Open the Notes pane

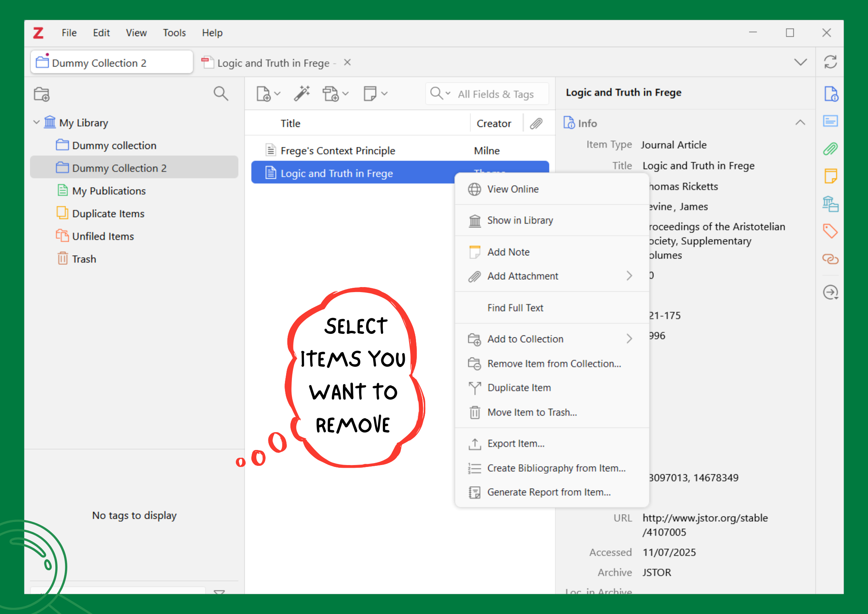pyautogui.click(x=830, y=175)
